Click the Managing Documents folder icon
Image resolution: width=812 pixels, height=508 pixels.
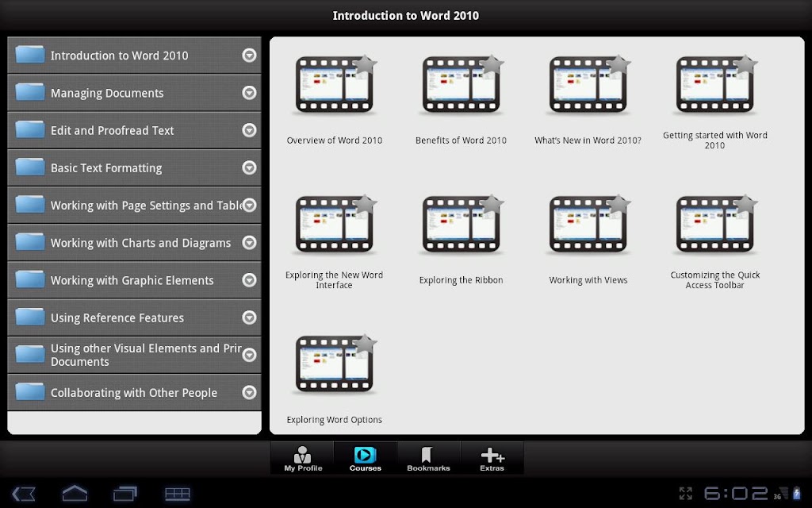(x=30, y=92)
